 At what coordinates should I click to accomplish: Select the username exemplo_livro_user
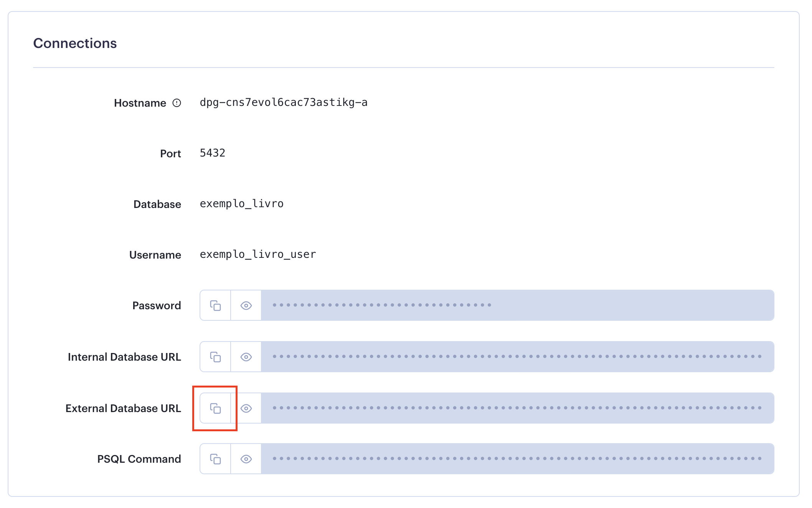257,254
